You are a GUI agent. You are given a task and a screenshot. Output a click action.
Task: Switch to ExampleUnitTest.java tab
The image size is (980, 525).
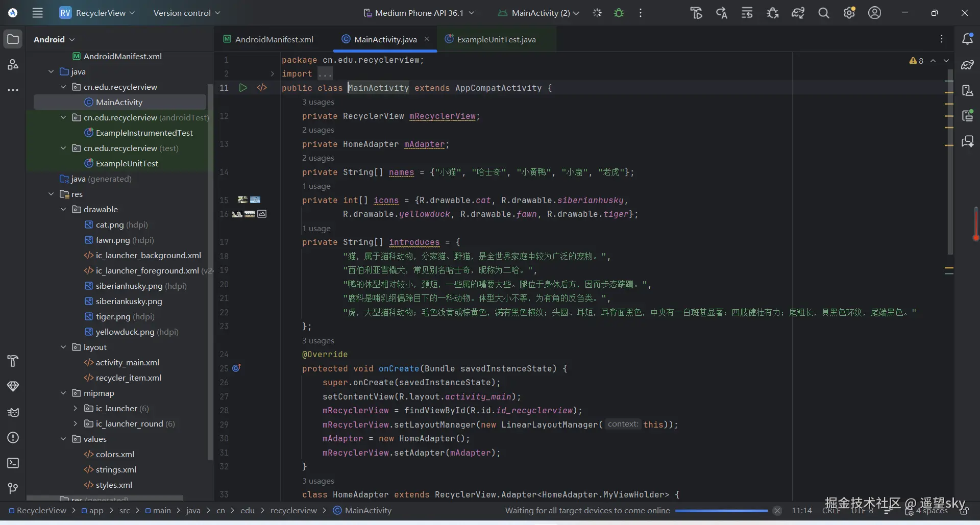(491, 39)
